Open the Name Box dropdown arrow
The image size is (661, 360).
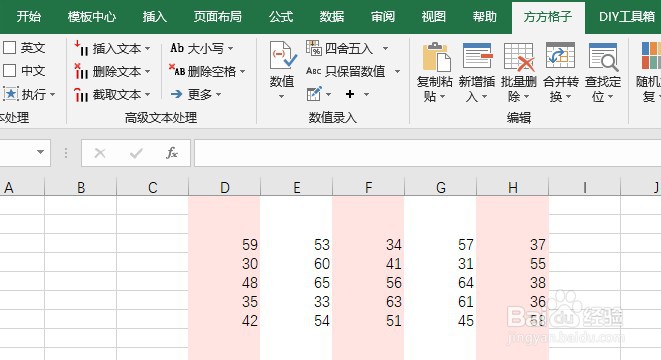click(x=40, y=152)
